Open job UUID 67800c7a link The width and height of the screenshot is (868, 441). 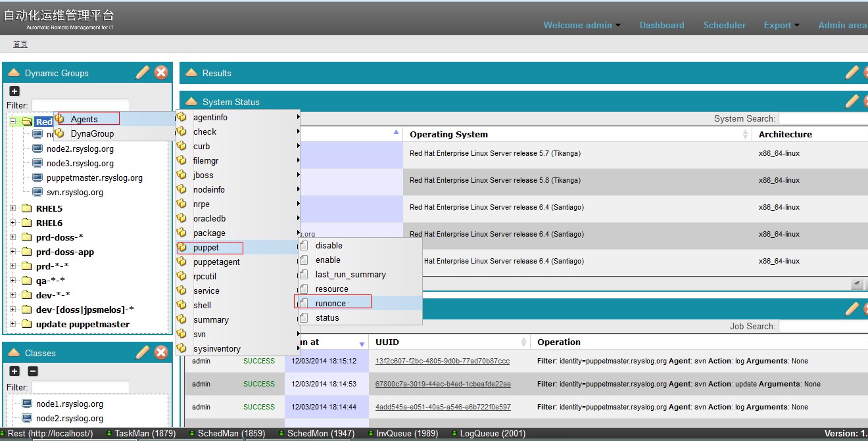(x=443, y=384)
